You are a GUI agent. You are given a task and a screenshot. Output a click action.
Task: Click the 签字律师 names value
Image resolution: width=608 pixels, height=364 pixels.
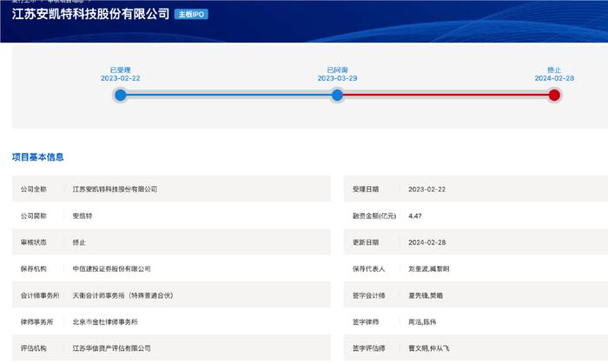click(422, 321)
